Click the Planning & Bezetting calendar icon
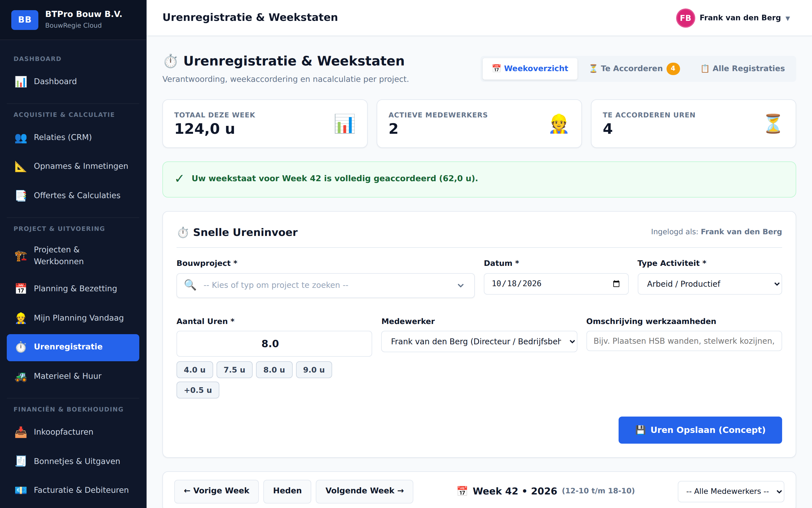This screenshot has height=508, width=812. pos(21,289)
